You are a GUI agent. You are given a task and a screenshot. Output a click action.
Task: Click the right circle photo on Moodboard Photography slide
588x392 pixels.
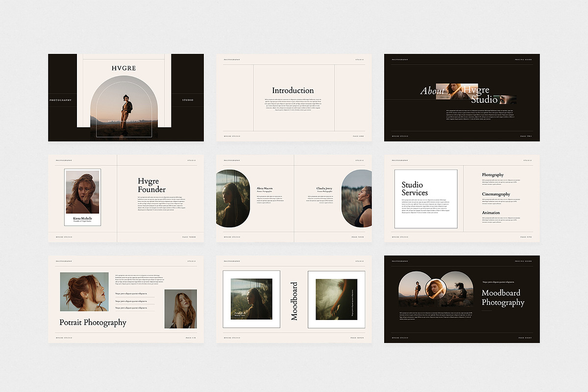coord(457,290)
